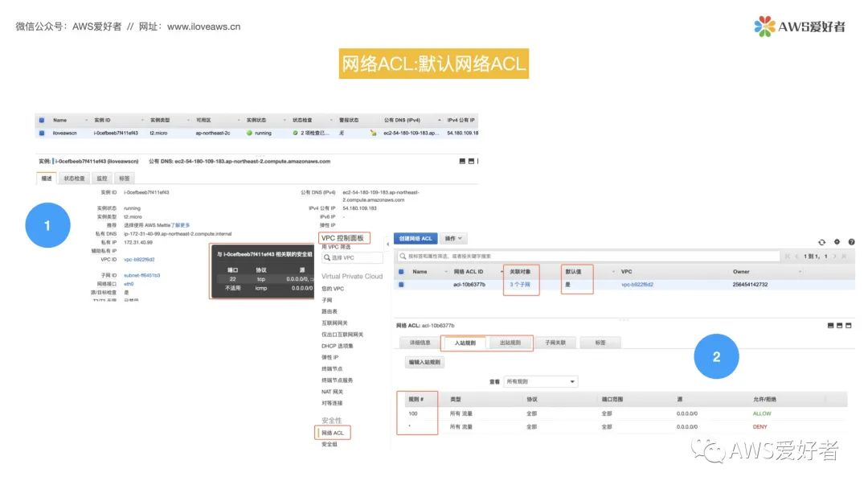Viewport: 868px width, 489px height.
Task: Go to next page in ACL list
Action: 835,257
